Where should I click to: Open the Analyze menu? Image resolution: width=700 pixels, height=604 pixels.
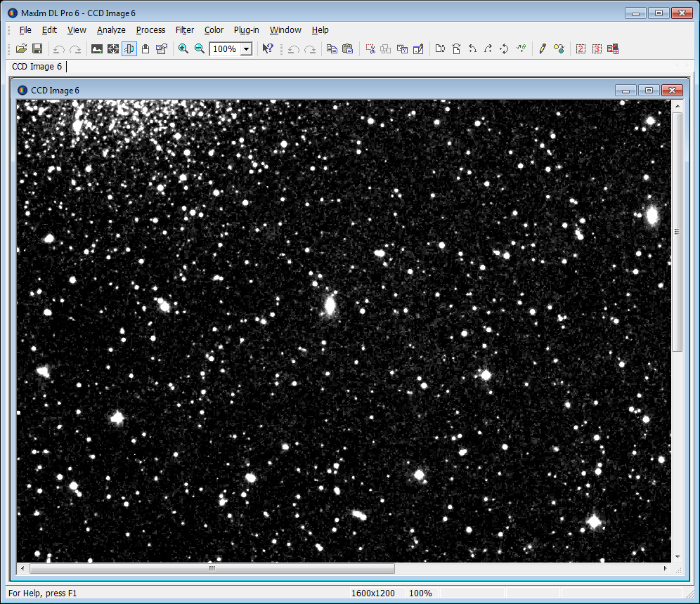[x=111, y=30]
